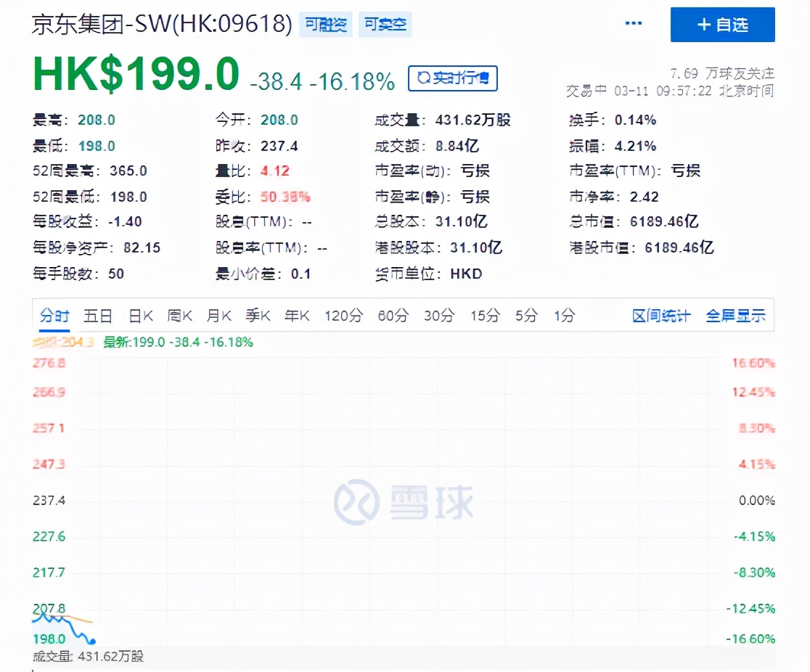The width and height of the screenshot is (810, 672).
Task: Click the 自选 add-to-watchlist button
Action: click(x=722, y=25)
